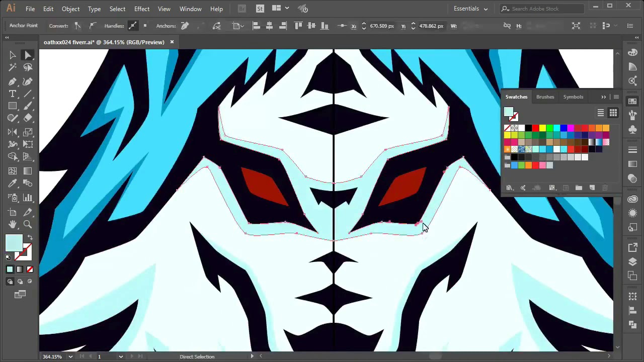Select the Column Graph tool
Screen dimensions: 644x362
click(28, 198)
